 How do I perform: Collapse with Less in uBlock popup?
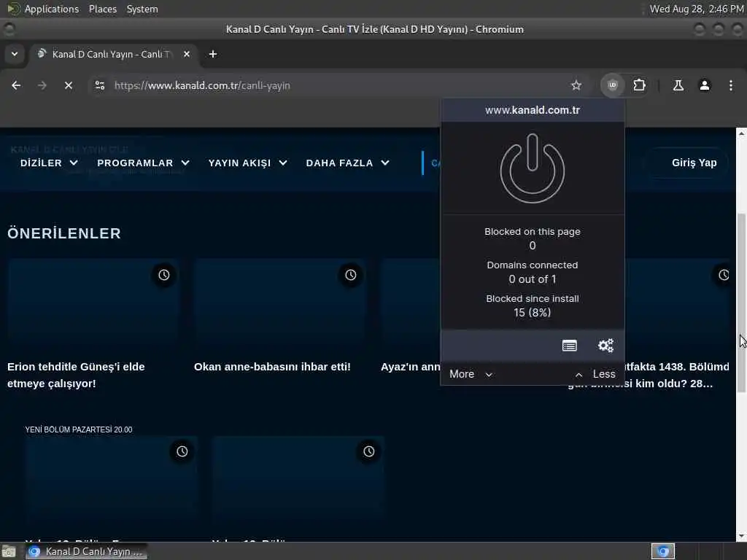coord(595,374)
